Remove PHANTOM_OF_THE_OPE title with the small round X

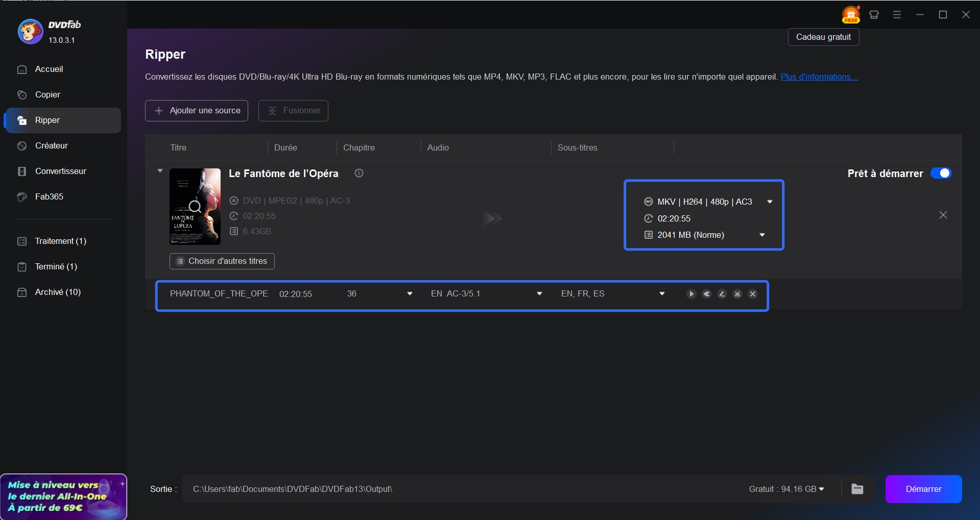pos(752,294)
